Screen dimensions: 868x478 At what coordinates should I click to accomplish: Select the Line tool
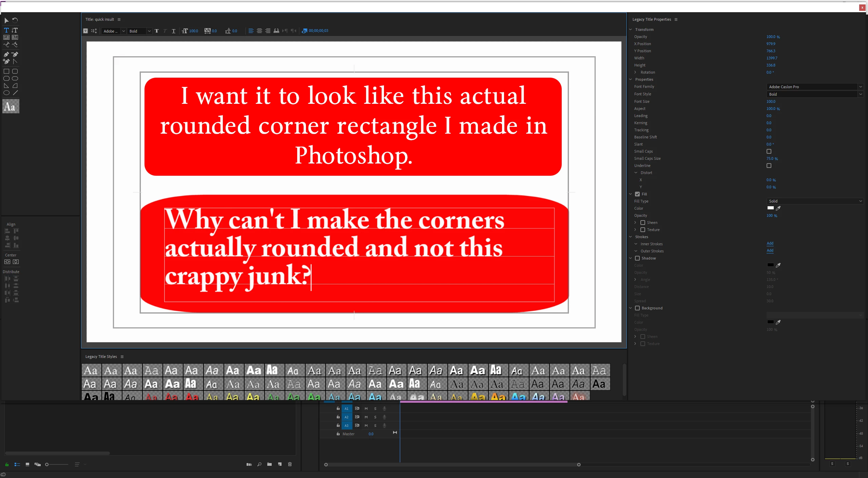15,93
